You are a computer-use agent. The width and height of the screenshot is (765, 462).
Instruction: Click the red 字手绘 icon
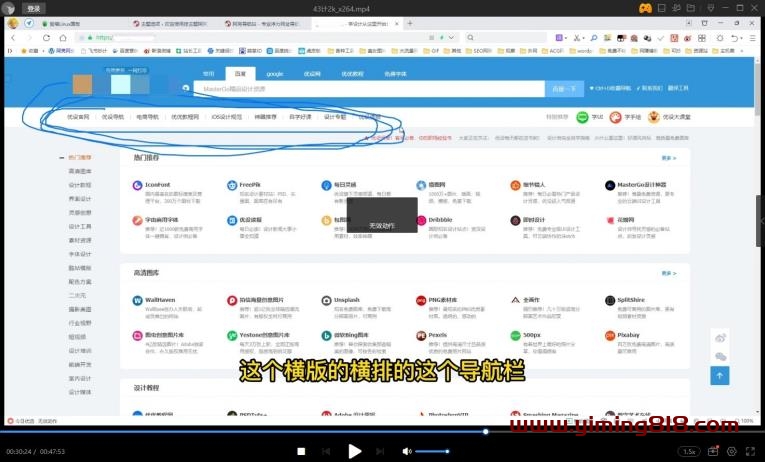click(616, 117)
